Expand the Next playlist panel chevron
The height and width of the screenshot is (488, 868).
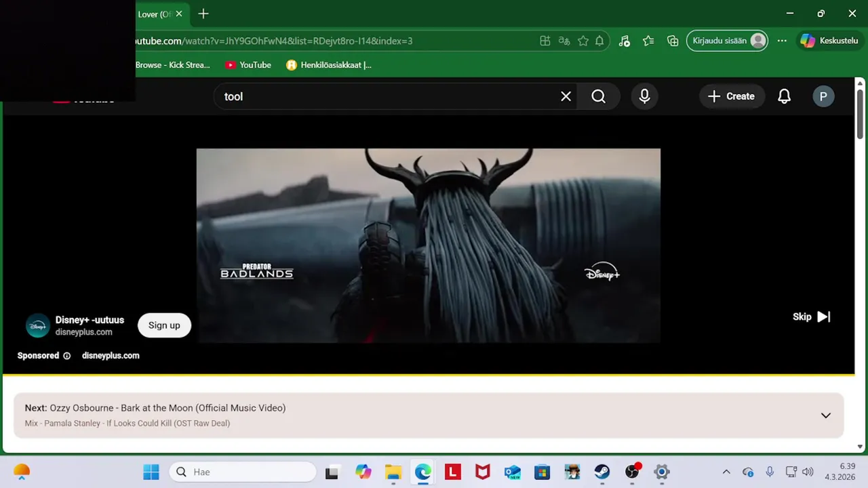826,415
